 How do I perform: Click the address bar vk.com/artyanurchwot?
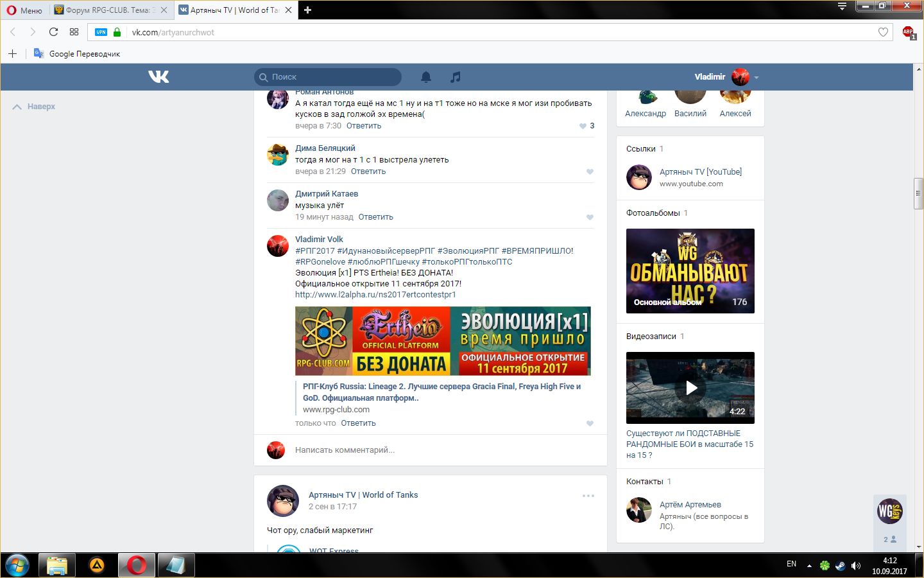[x=173, y=32]
